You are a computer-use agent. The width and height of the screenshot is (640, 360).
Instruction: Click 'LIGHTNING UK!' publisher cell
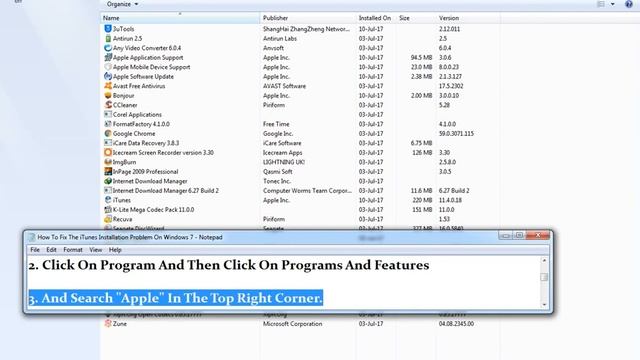[x=284, y=162]
